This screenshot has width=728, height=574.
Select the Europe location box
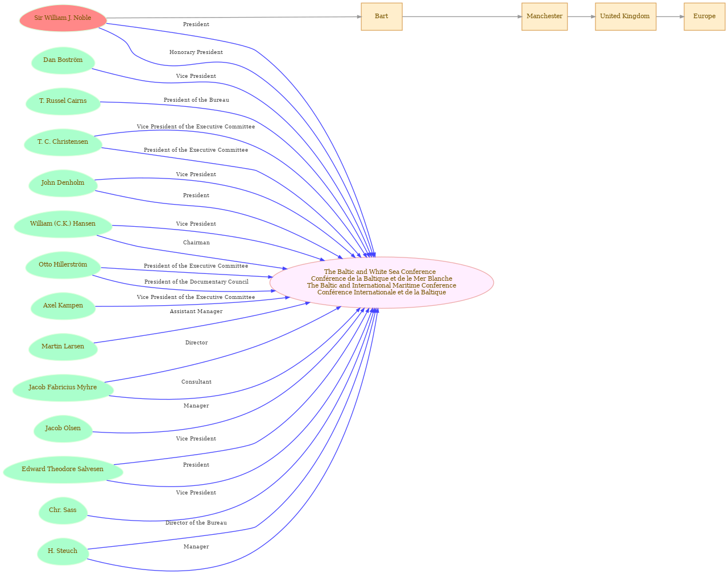point(704,16)
